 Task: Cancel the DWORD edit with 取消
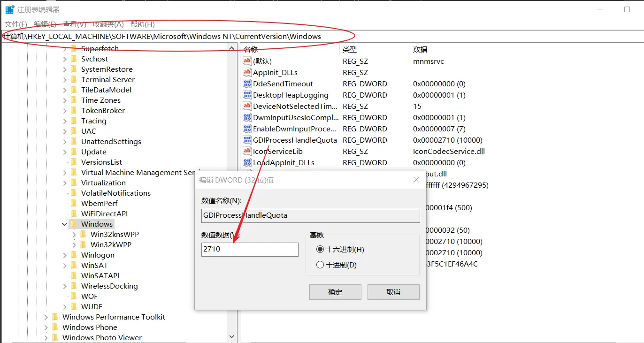(x=393, y=292)
